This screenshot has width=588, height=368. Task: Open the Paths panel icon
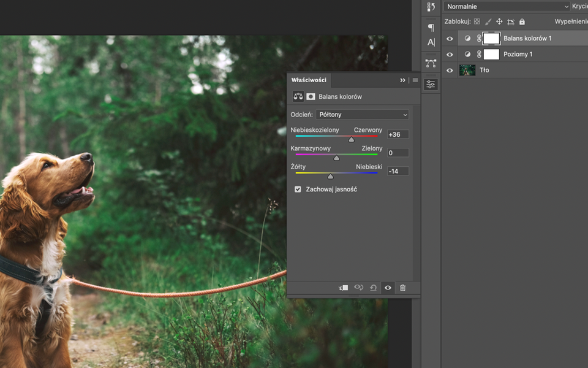tap(431, 63)
